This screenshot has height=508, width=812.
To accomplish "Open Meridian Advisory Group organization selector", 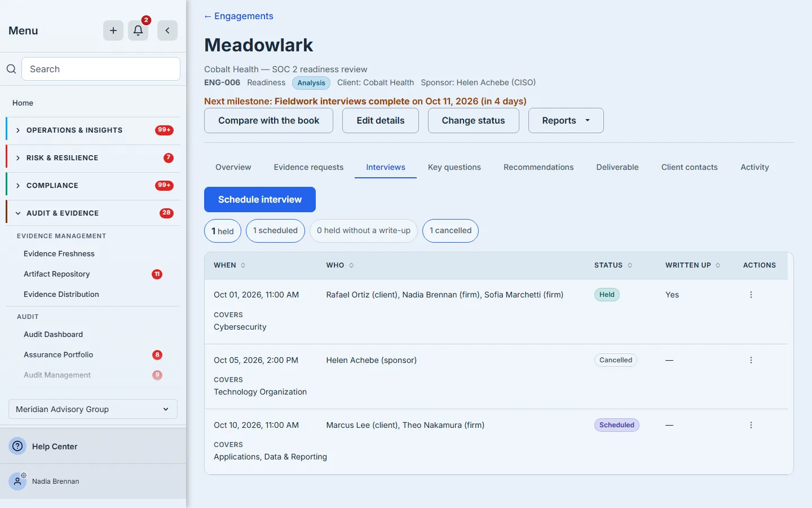I will 93,409.
